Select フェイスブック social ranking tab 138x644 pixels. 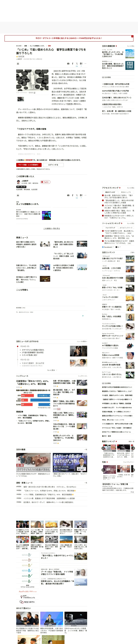110,228
